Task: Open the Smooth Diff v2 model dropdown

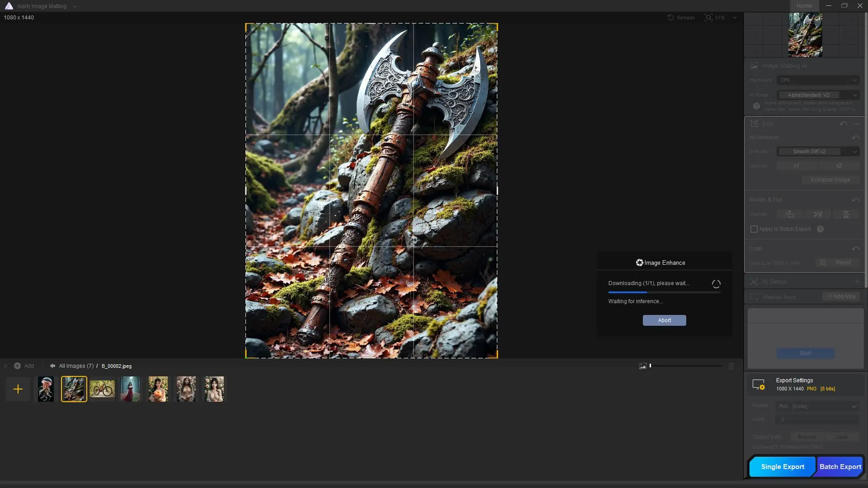Action: click(818, 151)
